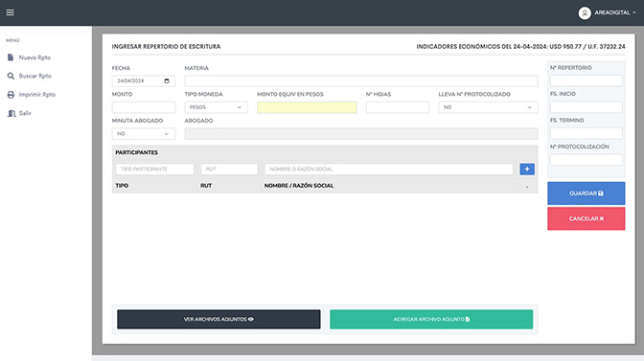This screenshot has width=644, height=361.
Task: Open the Lleva N° Protocolizado dropdown
Action: coord(488,107)
